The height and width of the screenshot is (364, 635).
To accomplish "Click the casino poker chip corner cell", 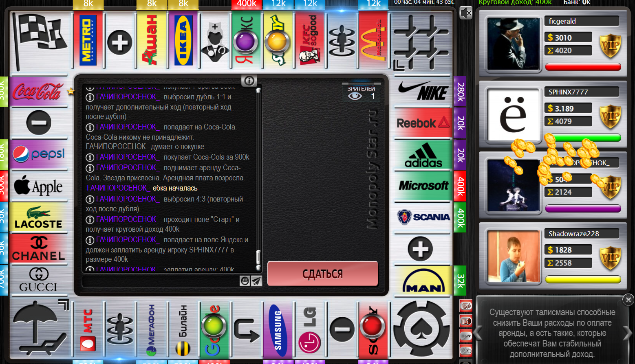I will (421, 329).
